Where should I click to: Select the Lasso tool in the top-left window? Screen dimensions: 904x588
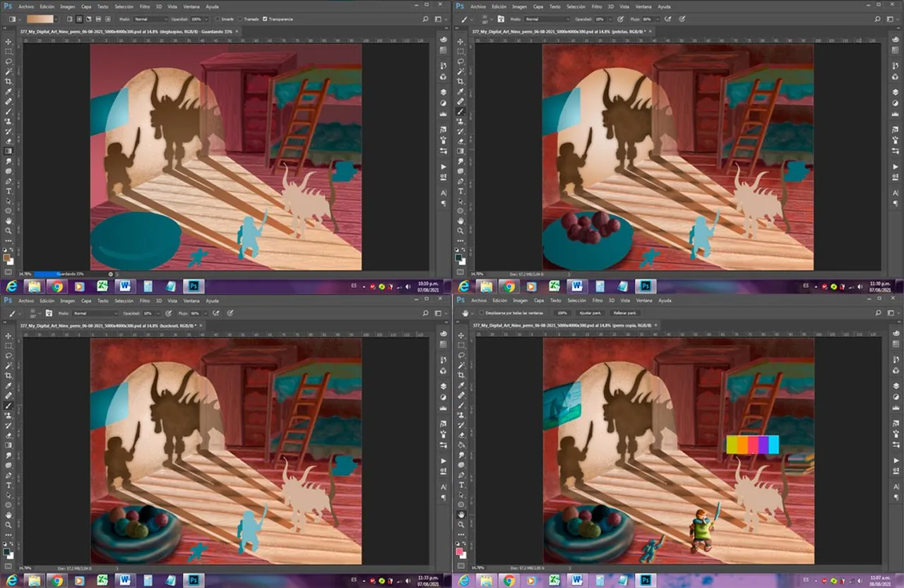point(8,61)
